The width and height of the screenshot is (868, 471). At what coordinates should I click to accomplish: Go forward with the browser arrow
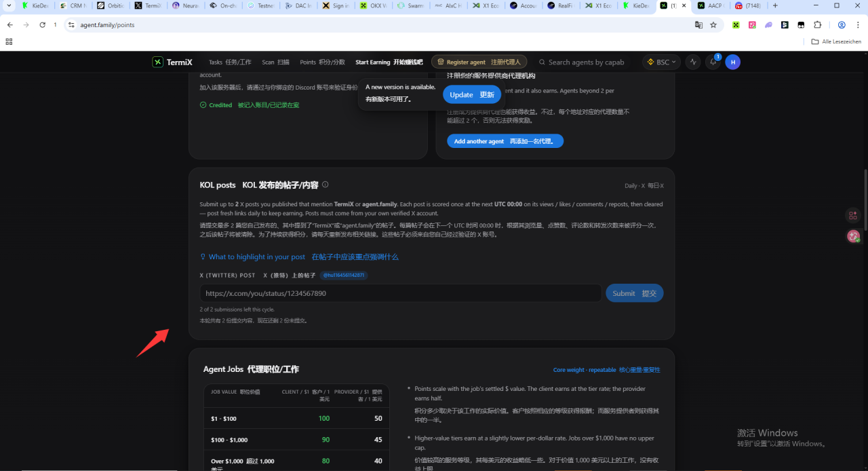click(26, 25)
